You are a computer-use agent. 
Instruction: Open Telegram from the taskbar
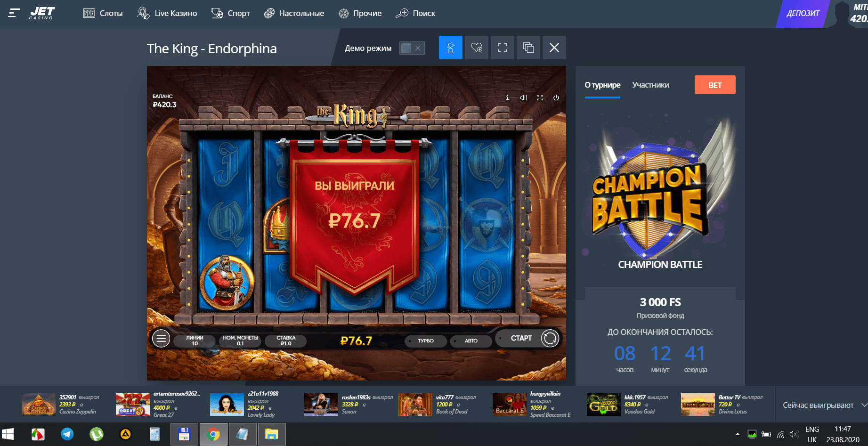[67, 434]
